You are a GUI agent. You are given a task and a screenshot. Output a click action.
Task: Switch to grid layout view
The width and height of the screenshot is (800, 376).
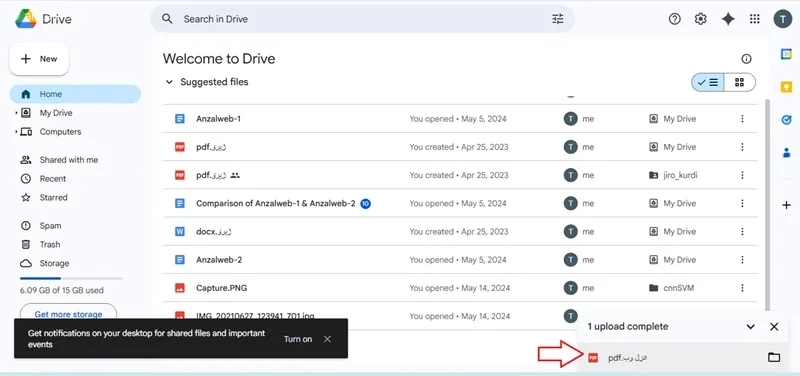click(739, 82)
